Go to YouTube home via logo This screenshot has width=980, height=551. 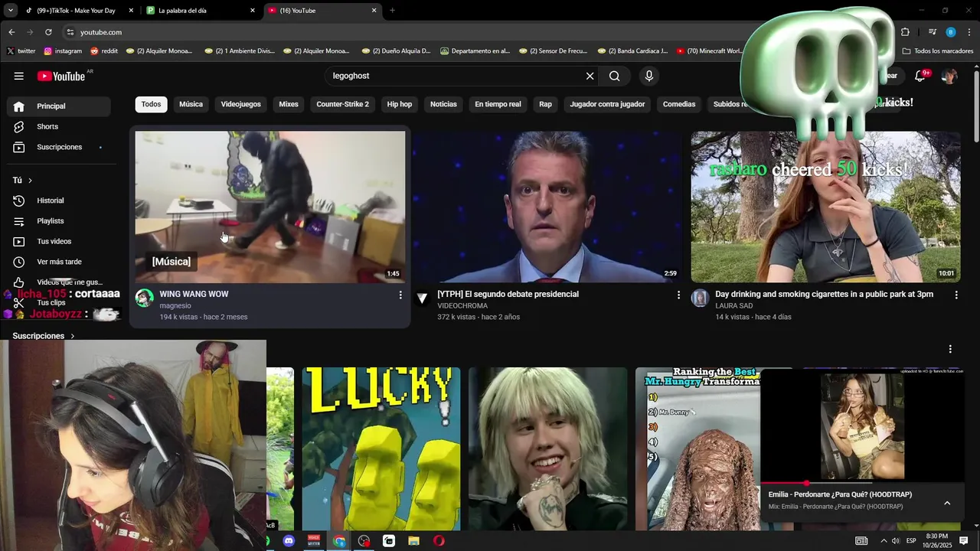[61, 76]
